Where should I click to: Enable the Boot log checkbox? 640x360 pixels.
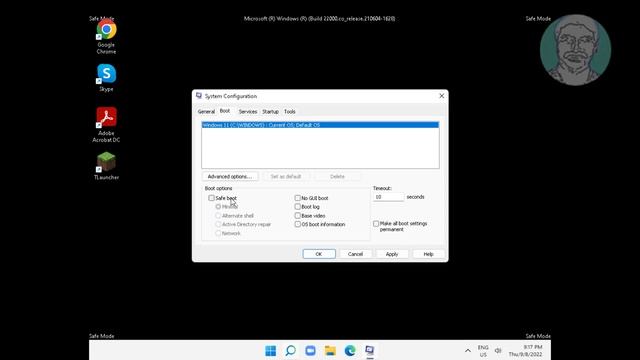(x=298, y=207)
